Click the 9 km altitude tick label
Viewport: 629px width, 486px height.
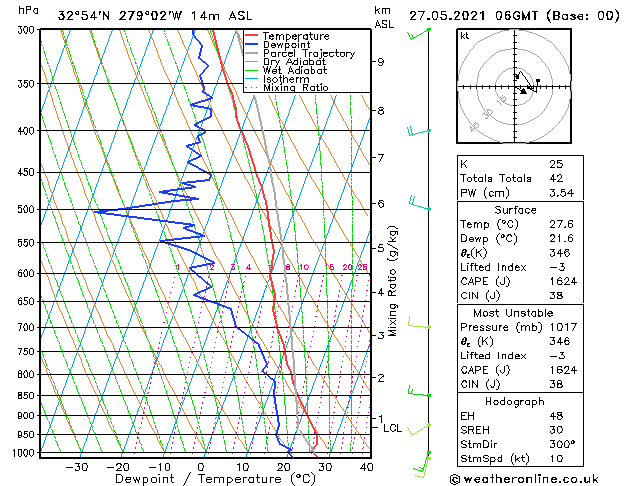click(381, 62)
